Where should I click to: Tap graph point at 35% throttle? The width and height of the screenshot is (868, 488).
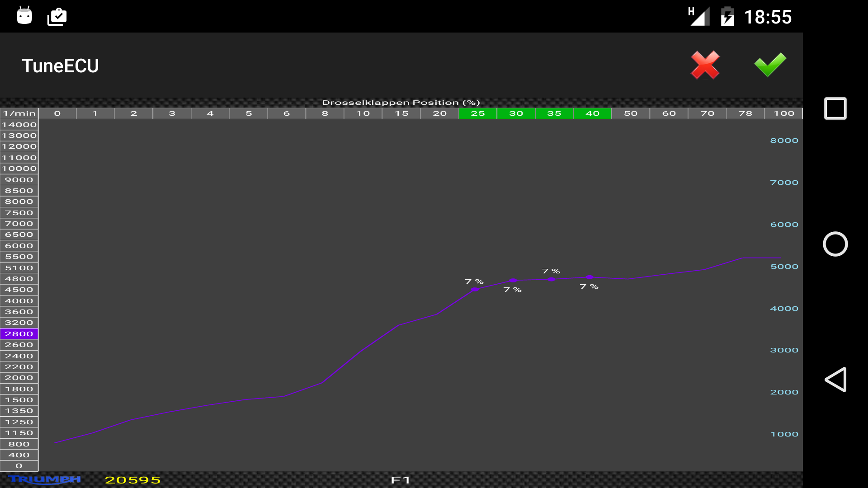click(x=551, y=279)
